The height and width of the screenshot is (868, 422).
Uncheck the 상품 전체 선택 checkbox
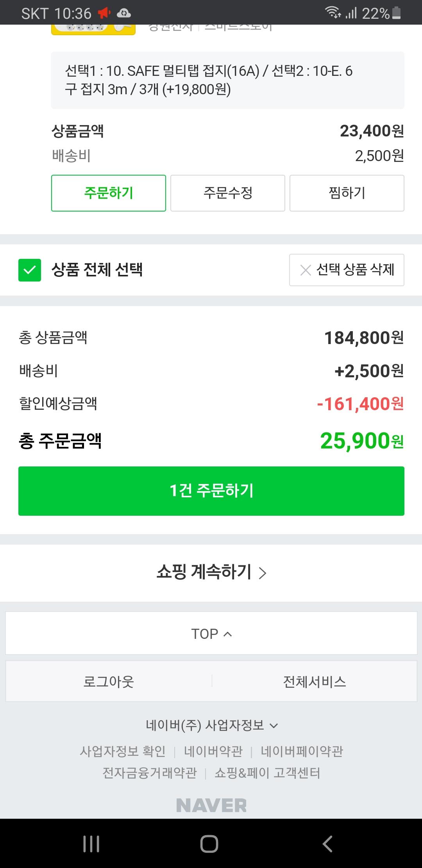(x=30, y=270)
